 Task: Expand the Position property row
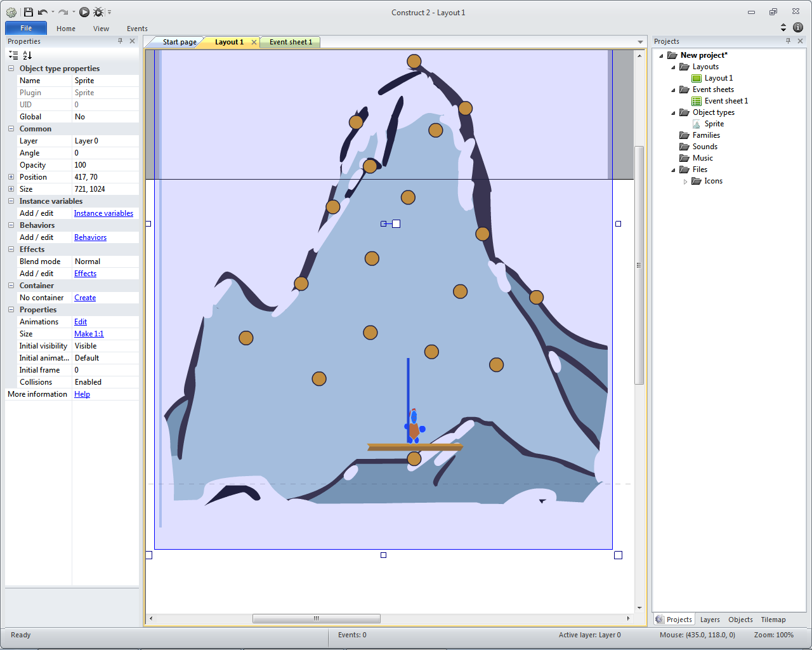(11, 177)
